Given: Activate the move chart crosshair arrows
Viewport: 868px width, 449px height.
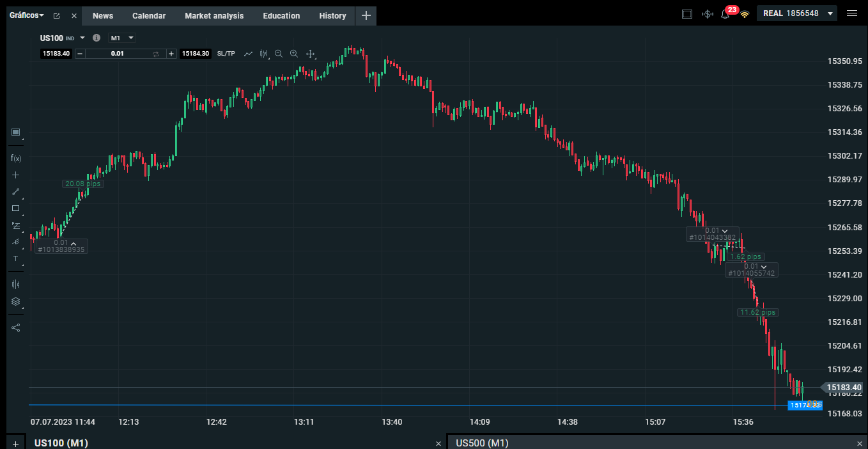Looking at the screenshot, I should click(x=310, y=54).
